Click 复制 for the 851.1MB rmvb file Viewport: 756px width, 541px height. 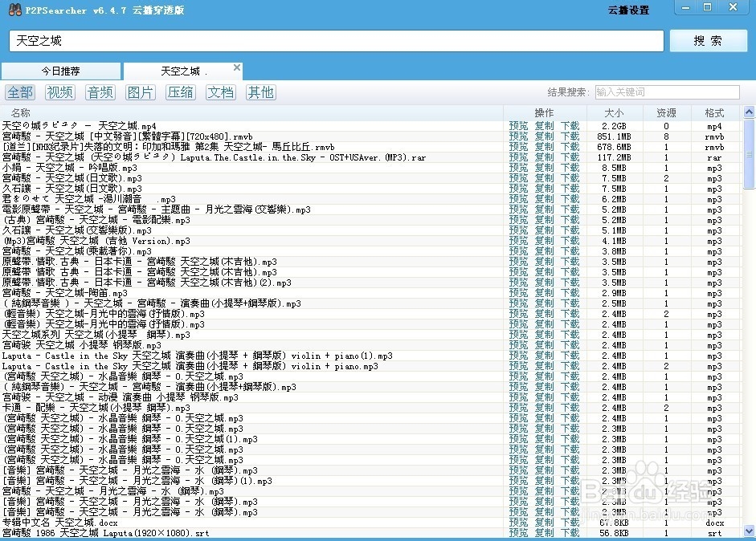545,136
